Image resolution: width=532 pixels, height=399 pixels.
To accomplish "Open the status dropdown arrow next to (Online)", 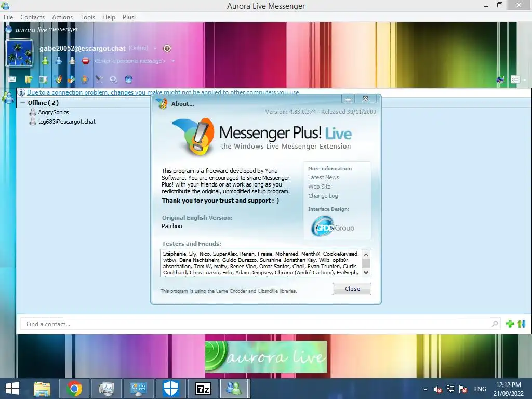I will (155, 48).
